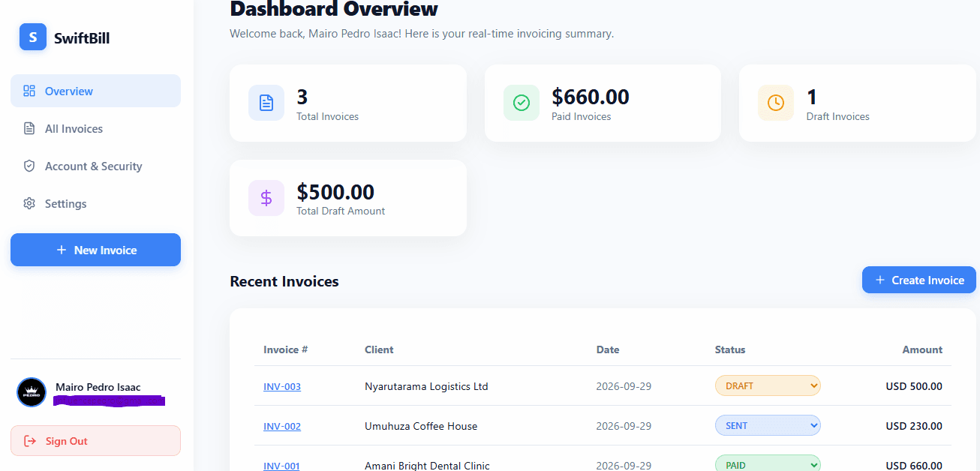Click the Account & Security shield icon
Screen dimensions: 980x471
(29, 166)
